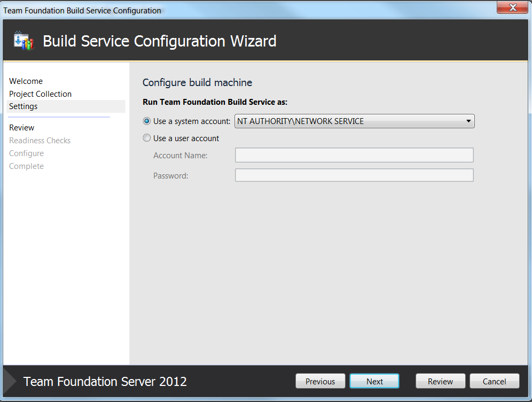Click the window title bar text
Viewport: 532px width, 402px height.
(82, 11)
